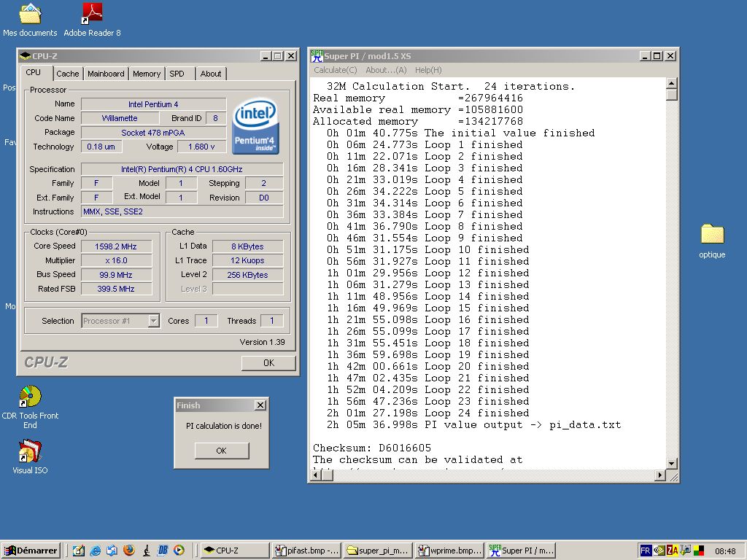Click the Show Desktop quick launch icon

click(112, 551)
